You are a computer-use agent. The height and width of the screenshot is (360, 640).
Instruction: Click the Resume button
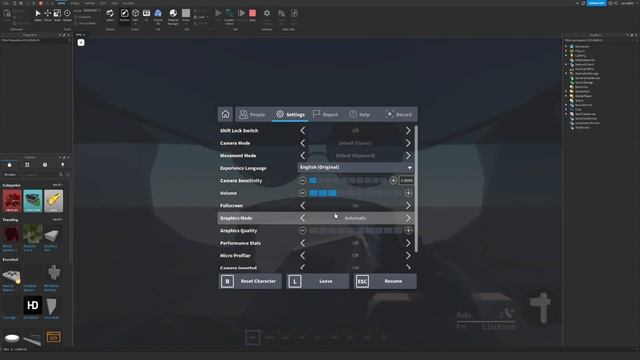[x=385, y=281]
